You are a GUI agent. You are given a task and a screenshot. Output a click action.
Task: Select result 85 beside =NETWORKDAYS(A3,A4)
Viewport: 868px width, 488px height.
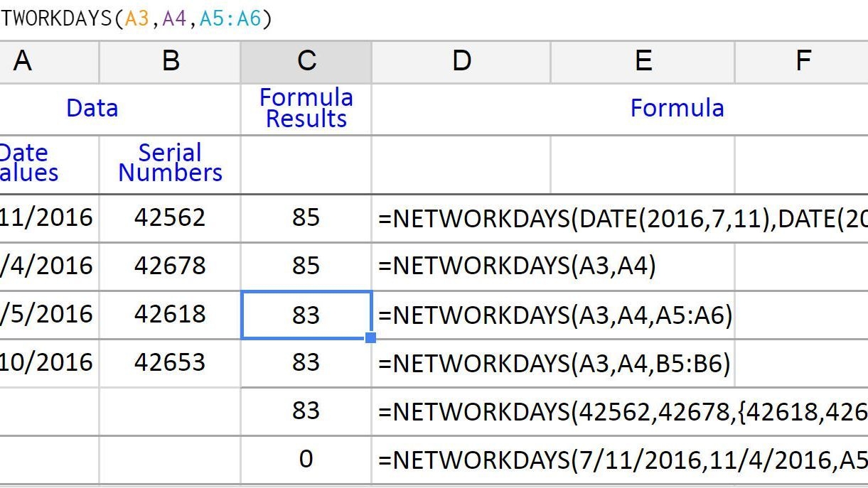pos(306,266)
